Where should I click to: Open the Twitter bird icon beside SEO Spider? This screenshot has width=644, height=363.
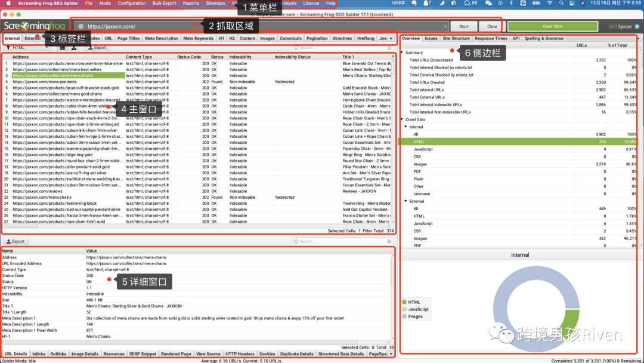[x=637, y=26]
